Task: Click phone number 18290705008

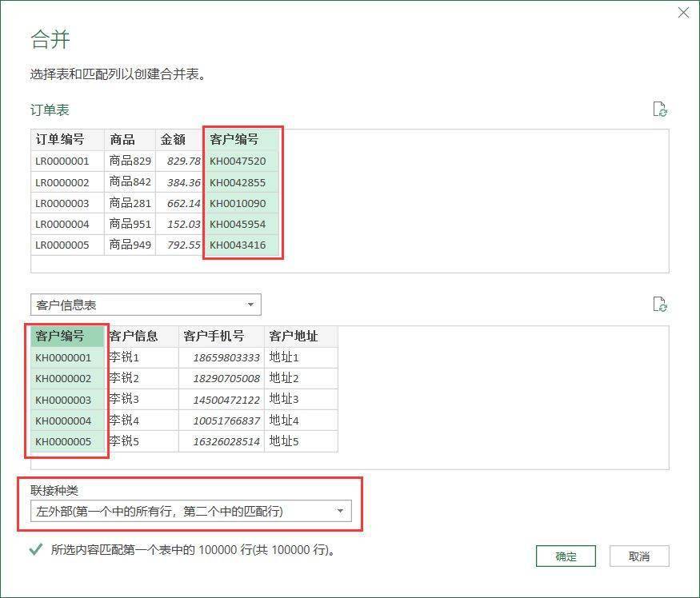Action: coord(222,379)
